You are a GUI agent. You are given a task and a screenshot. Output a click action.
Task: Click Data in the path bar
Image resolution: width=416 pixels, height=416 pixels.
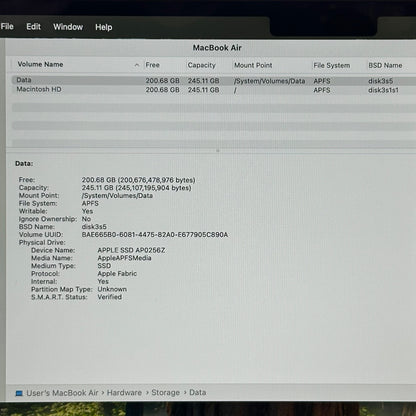[198, 392]
